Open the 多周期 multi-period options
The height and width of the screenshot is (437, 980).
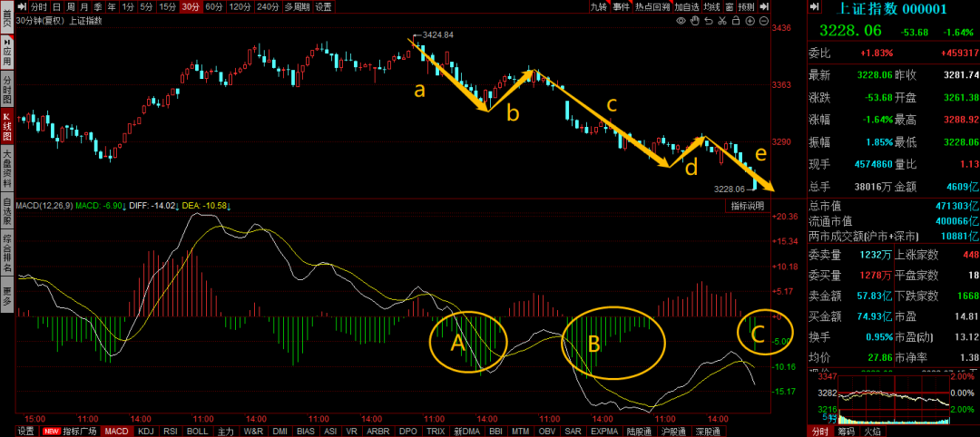point(297,6)
